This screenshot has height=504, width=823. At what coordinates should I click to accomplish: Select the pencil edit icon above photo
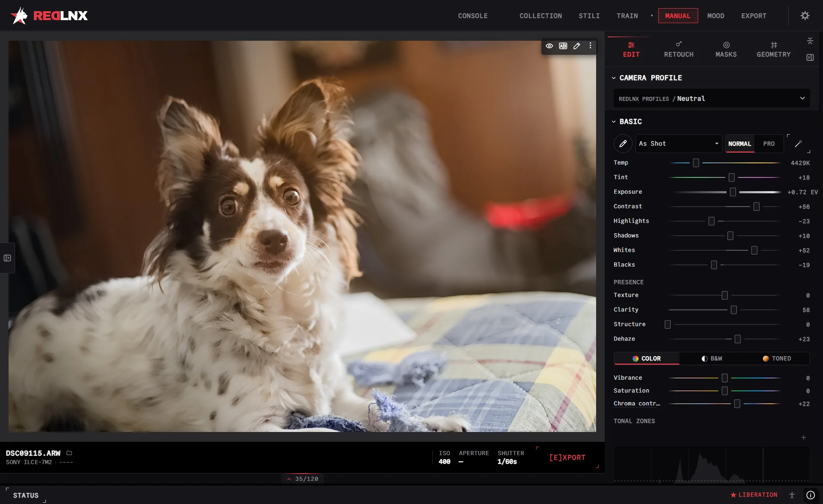(x=577, y=46)
